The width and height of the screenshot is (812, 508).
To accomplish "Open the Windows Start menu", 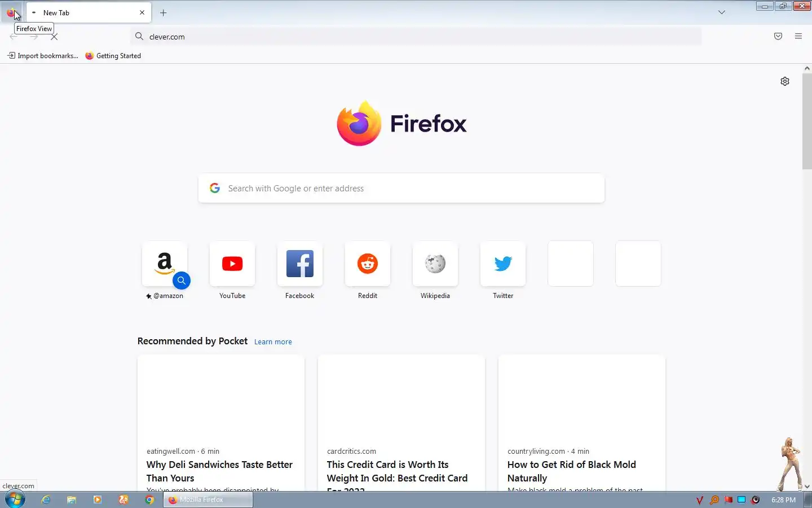I will point(15,500).
